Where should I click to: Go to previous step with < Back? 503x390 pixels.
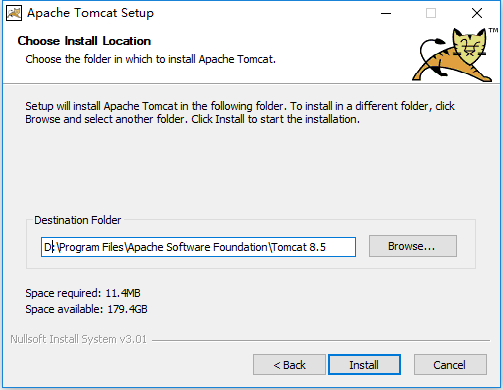point(289,365)
